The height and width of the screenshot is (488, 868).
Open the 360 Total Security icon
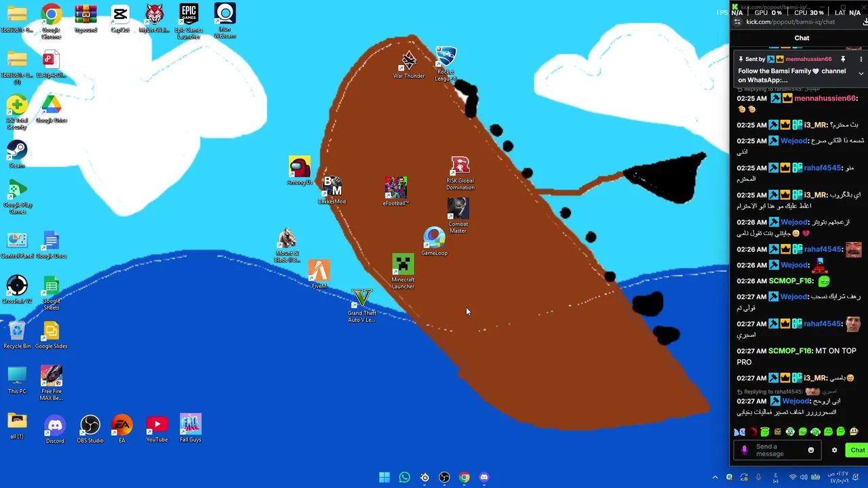pos(17,113)
